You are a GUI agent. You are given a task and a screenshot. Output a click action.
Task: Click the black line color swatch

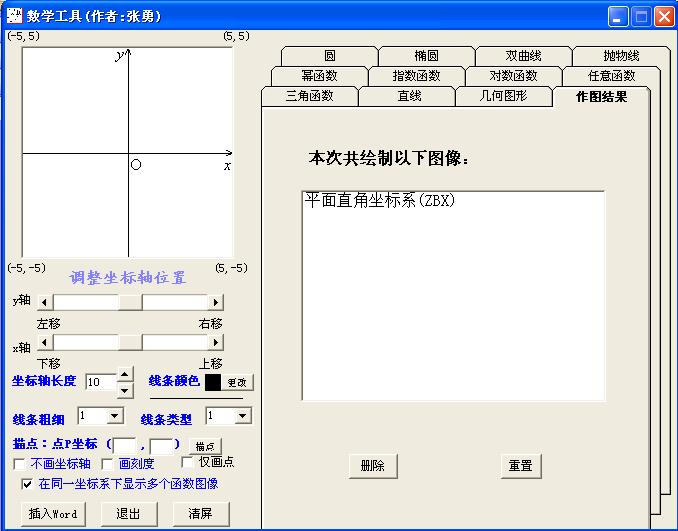pyautogui.click(x=213, y=383)
